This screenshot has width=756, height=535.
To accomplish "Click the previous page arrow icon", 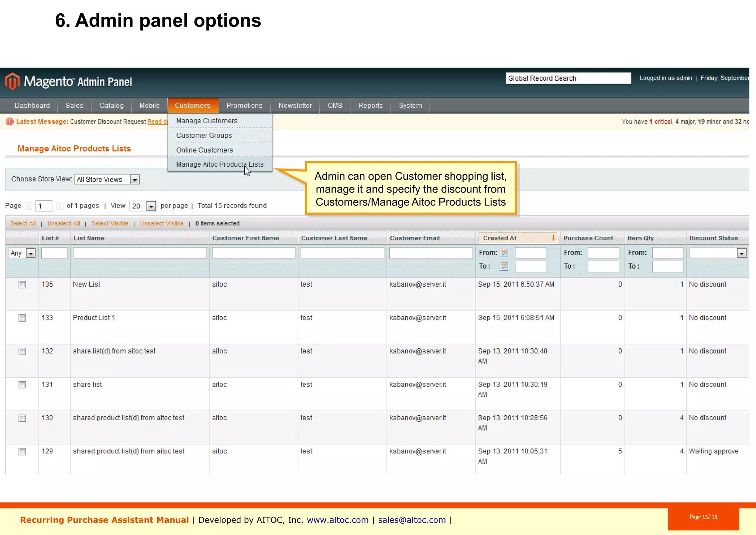I will [28, 206].
